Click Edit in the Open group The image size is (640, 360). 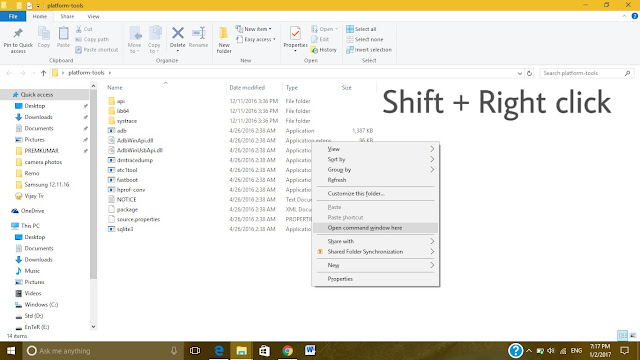tap(320, 39)
